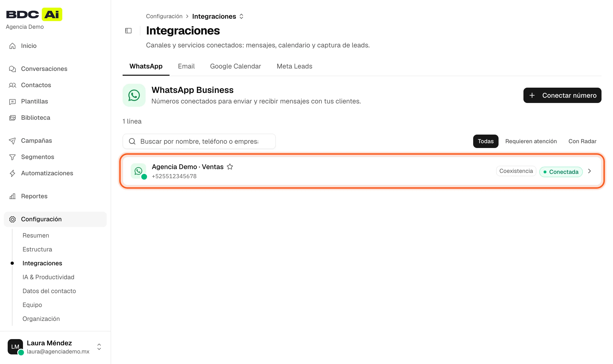Open Reportes section

(55, 196)
